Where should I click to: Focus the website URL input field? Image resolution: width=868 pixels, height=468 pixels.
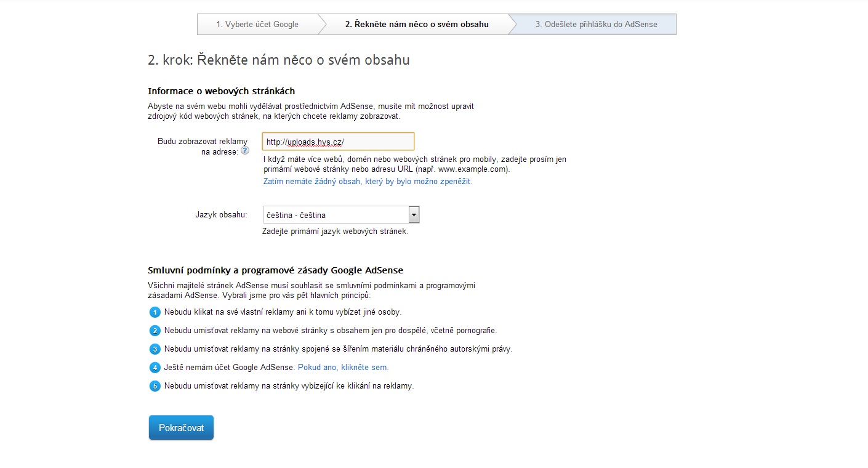tap(338, 142)
